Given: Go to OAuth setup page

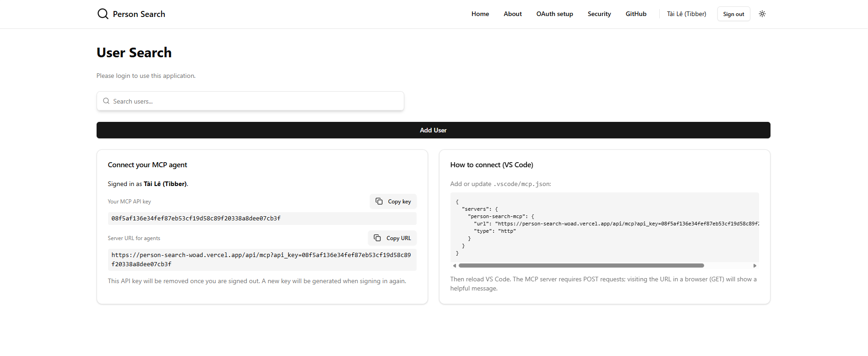Looking at the screenshot, I should point(555,14).
